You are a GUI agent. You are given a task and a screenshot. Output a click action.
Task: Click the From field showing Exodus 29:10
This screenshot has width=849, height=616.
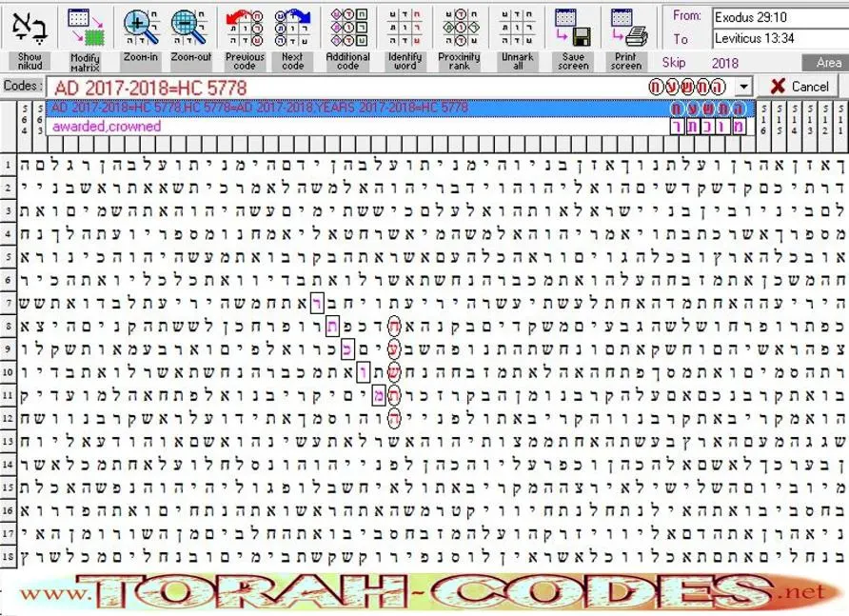pyautogui.click(x=780, y=17)
